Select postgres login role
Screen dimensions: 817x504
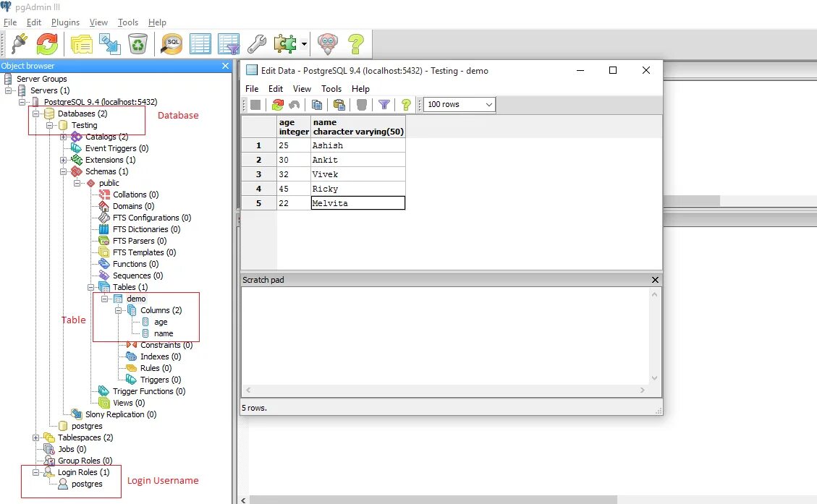(x=87, y=484)
